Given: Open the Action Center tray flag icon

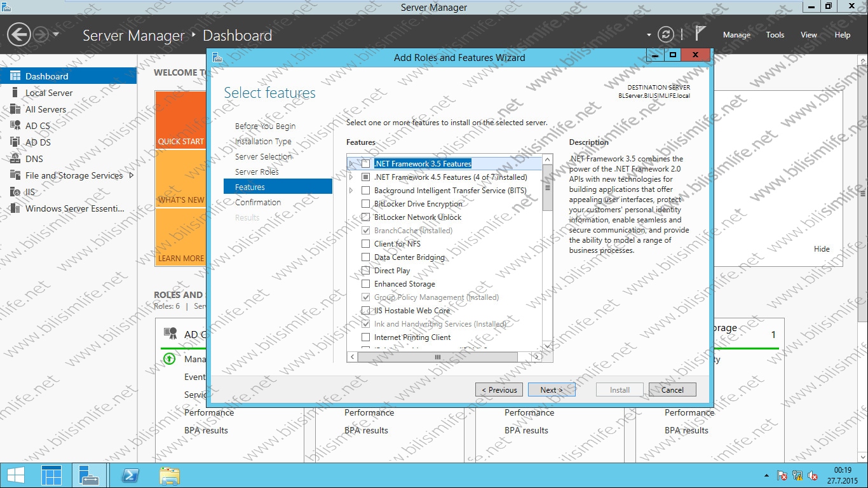Looking at the screenshot, I should (x=783, y=475).
